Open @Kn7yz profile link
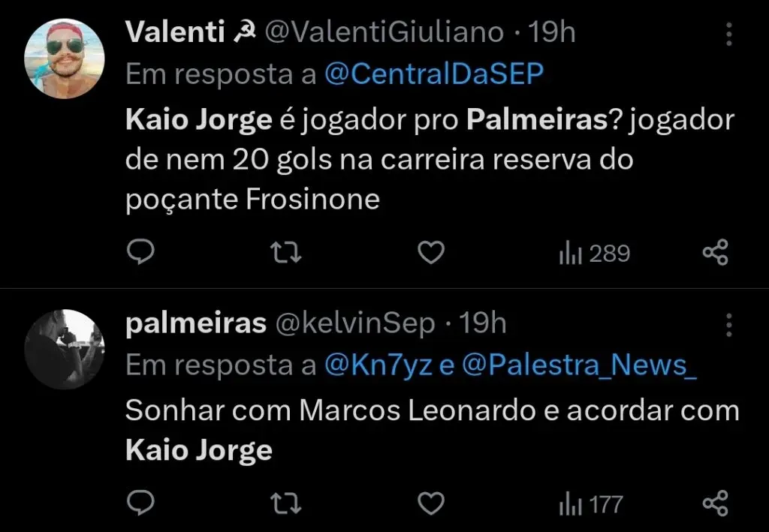 pos(376,366)
